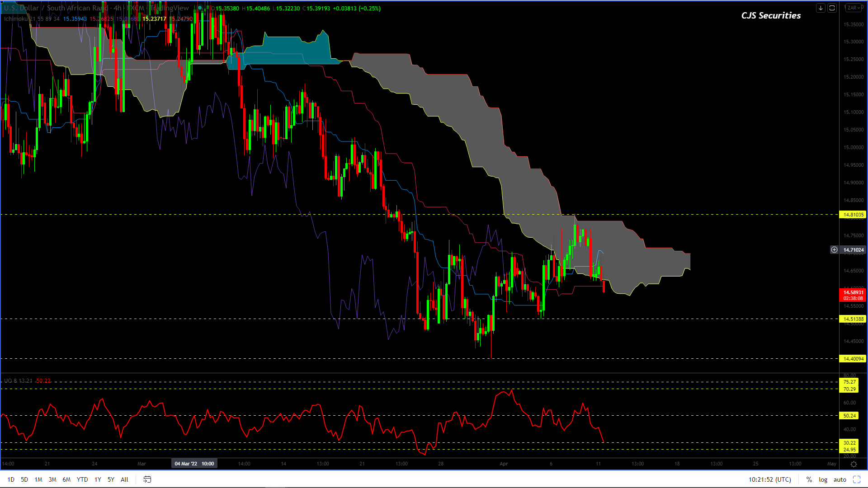Viewport: 868px width, 488px height.
Task: Click the fullscreen toggle icon at bottom right
Action: 856,479
